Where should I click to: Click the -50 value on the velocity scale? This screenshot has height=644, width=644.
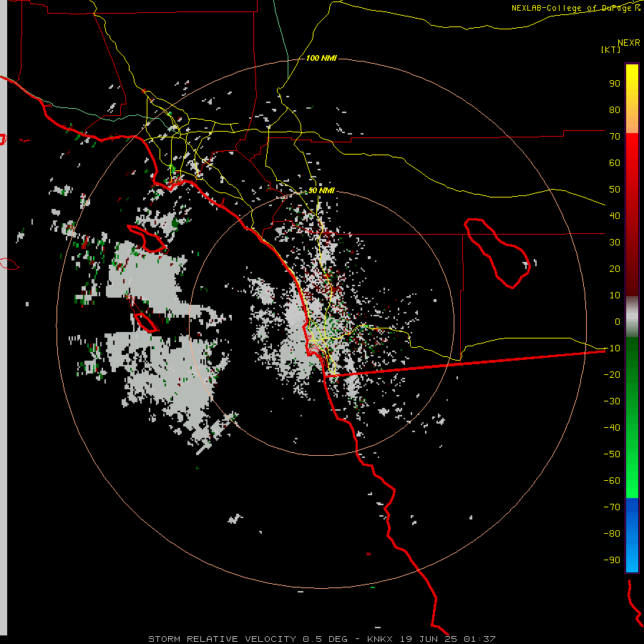coord(612,454)
